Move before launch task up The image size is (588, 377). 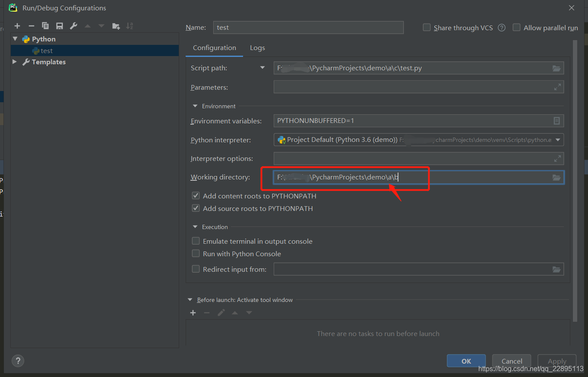pos(235,313)
